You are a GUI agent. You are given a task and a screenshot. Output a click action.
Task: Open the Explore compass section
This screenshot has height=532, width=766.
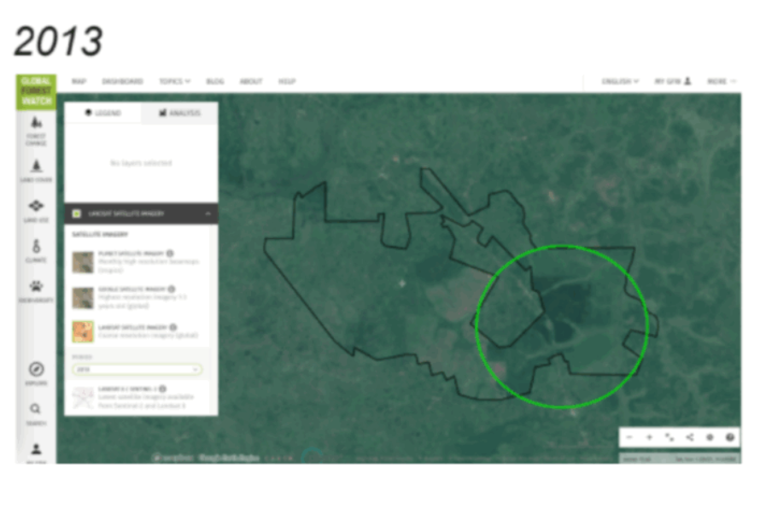tap(36, 374)
